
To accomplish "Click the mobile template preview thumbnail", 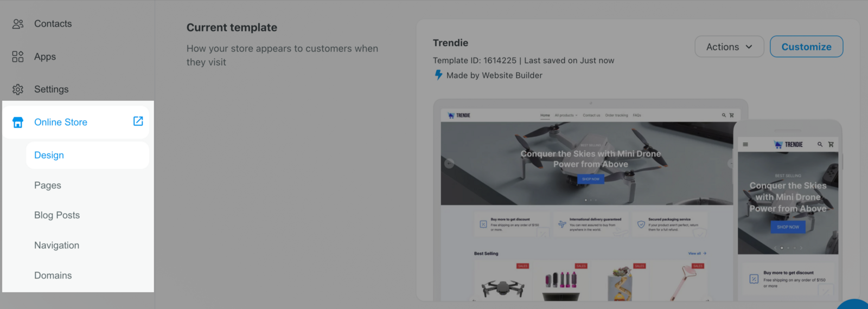I will pos(788,211).
